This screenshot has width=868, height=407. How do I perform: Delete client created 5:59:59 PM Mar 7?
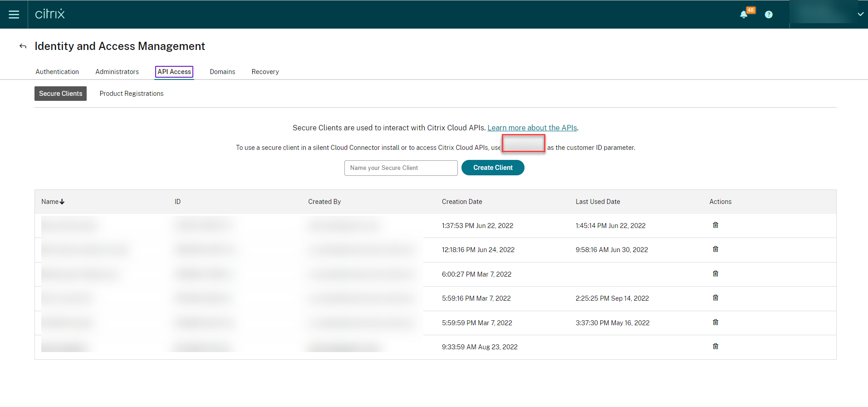pos(716,323)
